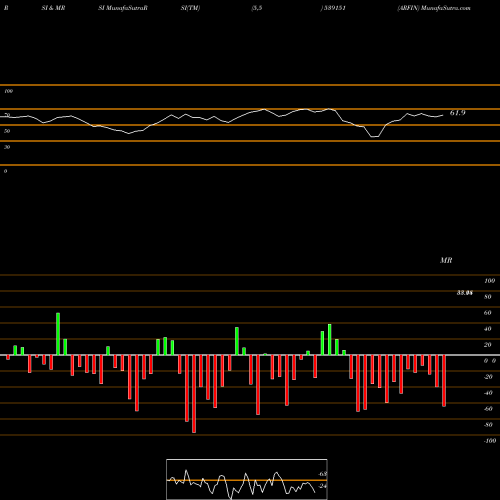500x500 pixels.
Task: Click the RSI axis label 50
Action: pos(7,131)
